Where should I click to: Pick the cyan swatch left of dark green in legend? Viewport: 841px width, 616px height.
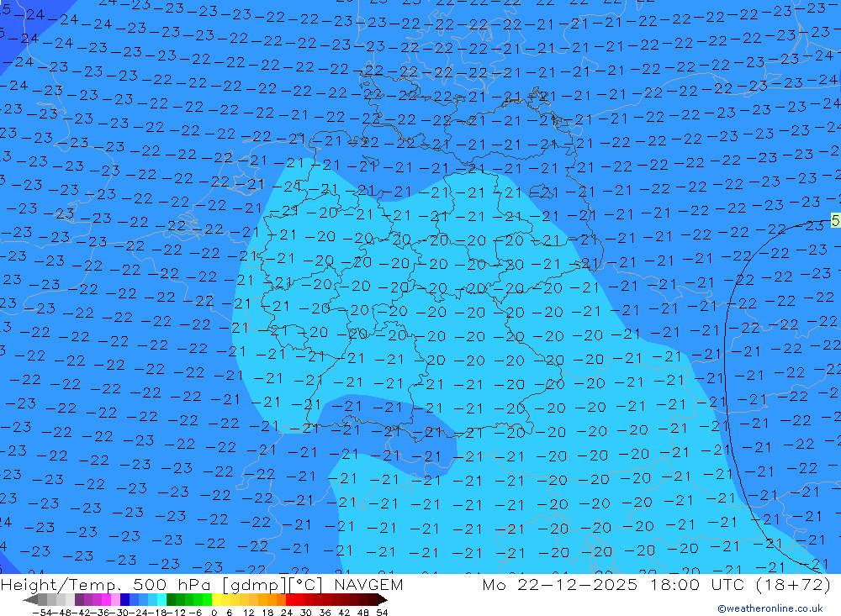click(x=161, y=600)
